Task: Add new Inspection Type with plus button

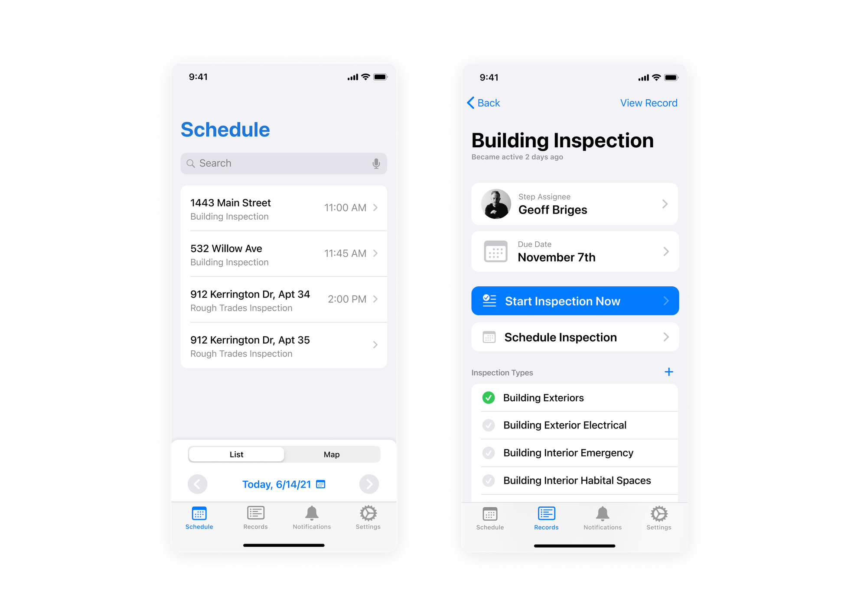Action: (669, 371)
